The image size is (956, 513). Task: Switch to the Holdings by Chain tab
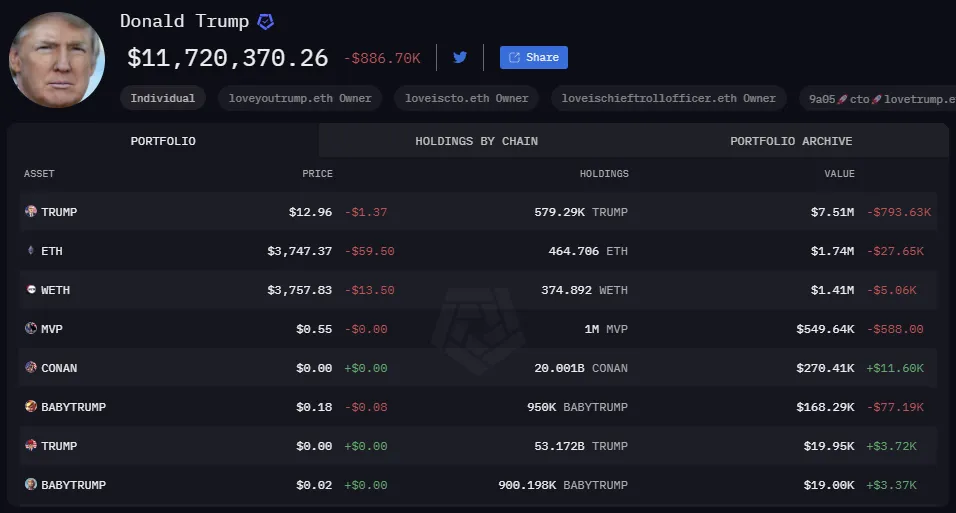[476, 141]
